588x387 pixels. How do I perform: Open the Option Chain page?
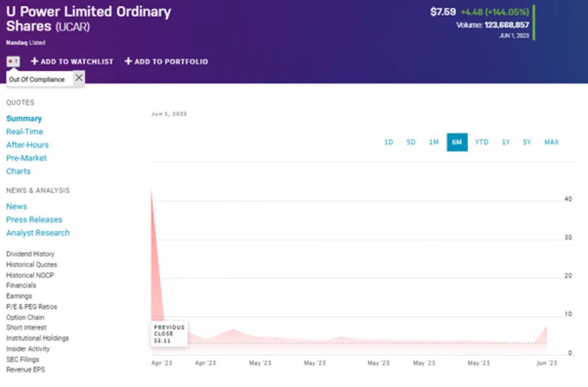click(25, 317)
